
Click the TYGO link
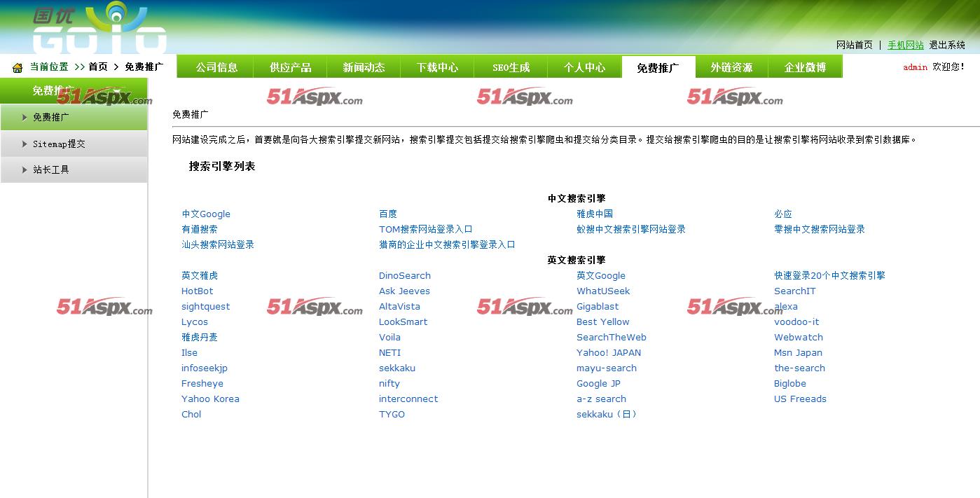click(x=392, y=415)
